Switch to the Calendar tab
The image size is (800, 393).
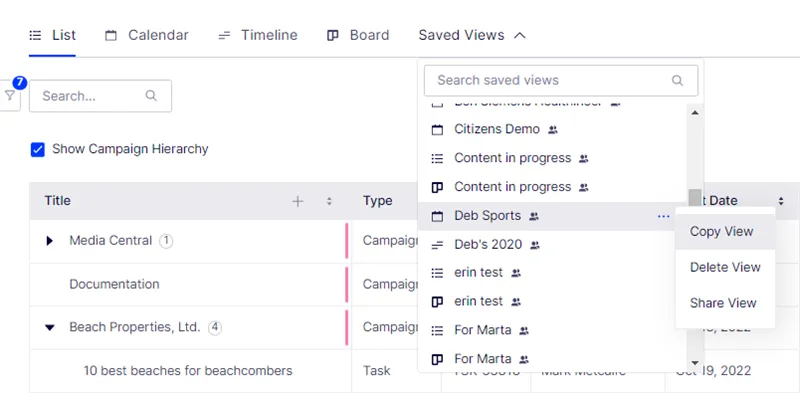tap(147, 35)
